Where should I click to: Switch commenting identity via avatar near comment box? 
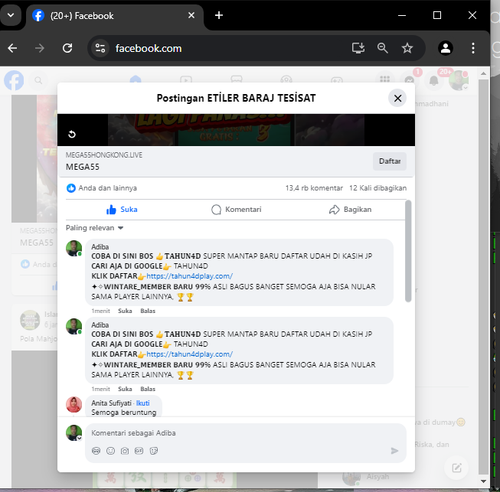[74, 433]
